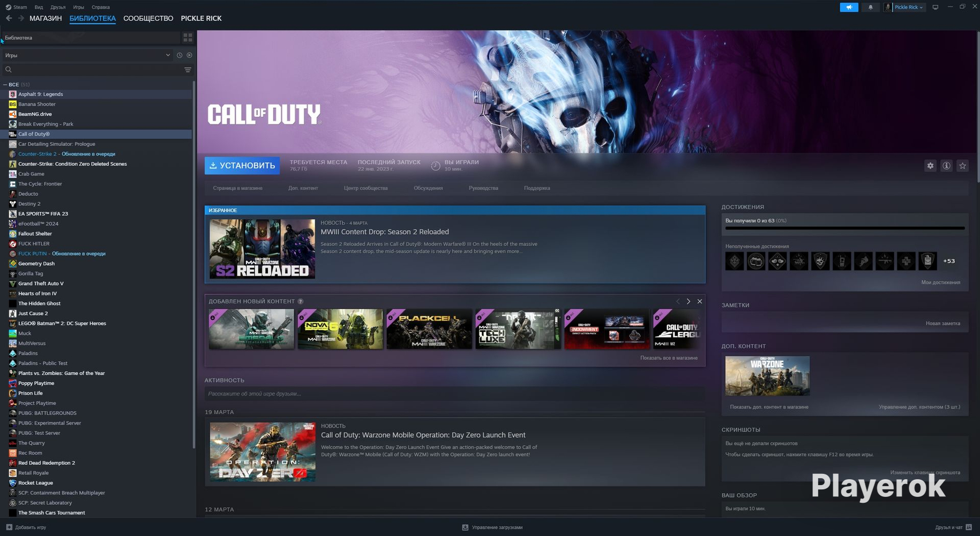Image resolution: width=980 pixels, height=536 pixels.
Task: Select Counter-Strike 2 in the game list
Action: click(96, 154)
